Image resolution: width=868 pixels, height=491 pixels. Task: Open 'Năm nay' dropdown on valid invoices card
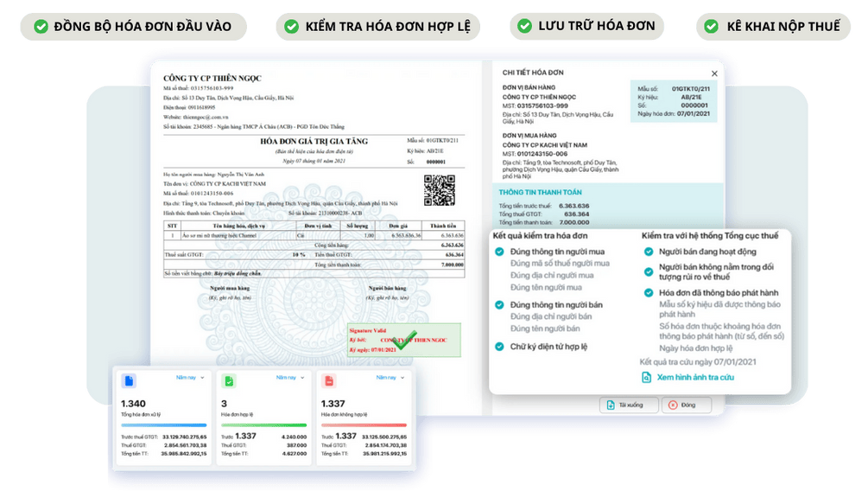click(291, 378)
